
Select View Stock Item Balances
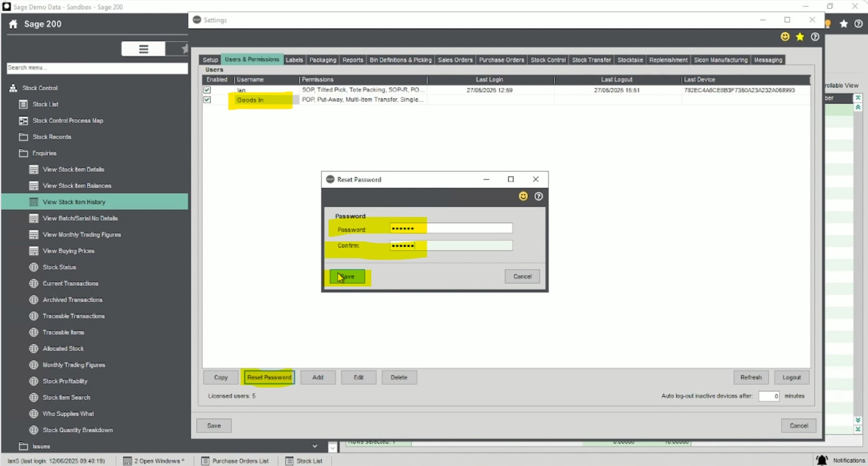click(x=77, y=186)
